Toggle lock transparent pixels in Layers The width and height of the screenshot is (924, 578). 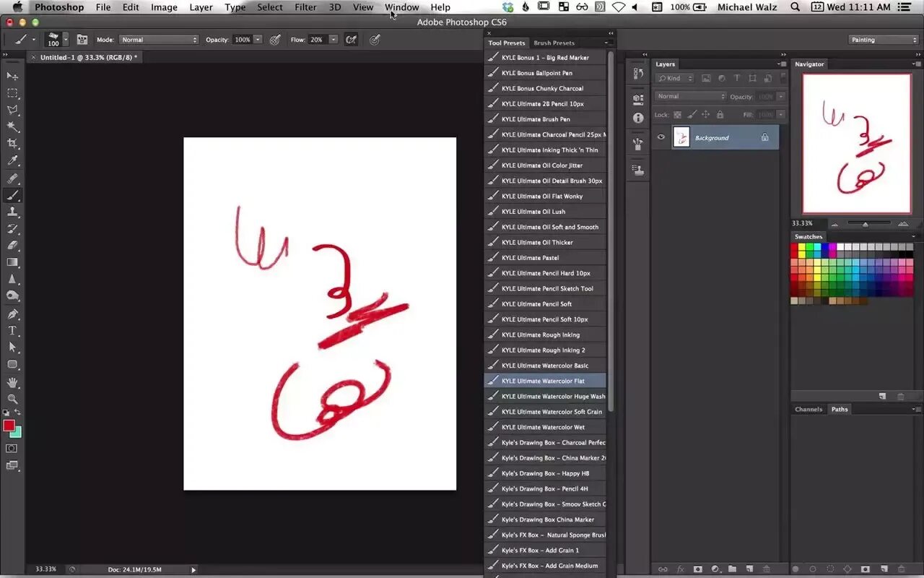(x=677, y=115)
